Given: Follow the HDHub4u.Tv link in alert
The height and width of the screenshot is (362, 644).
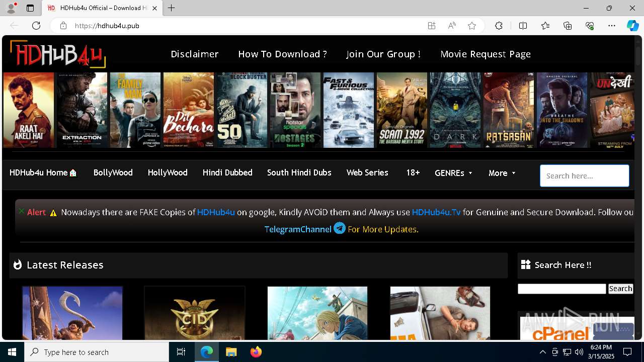Looking at the screenshot, I should click(436, 212).
